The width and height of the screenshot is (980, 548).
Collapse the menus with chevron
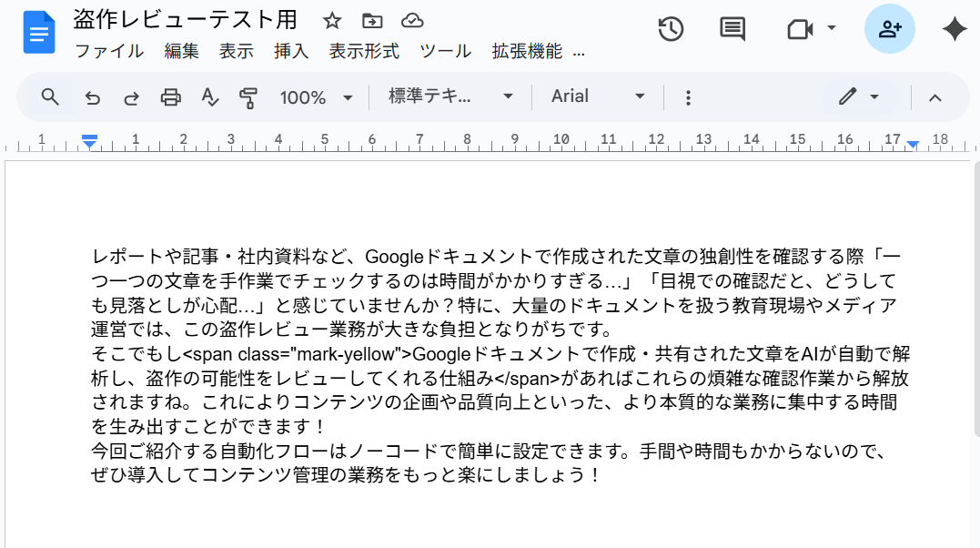coord(935,97)
